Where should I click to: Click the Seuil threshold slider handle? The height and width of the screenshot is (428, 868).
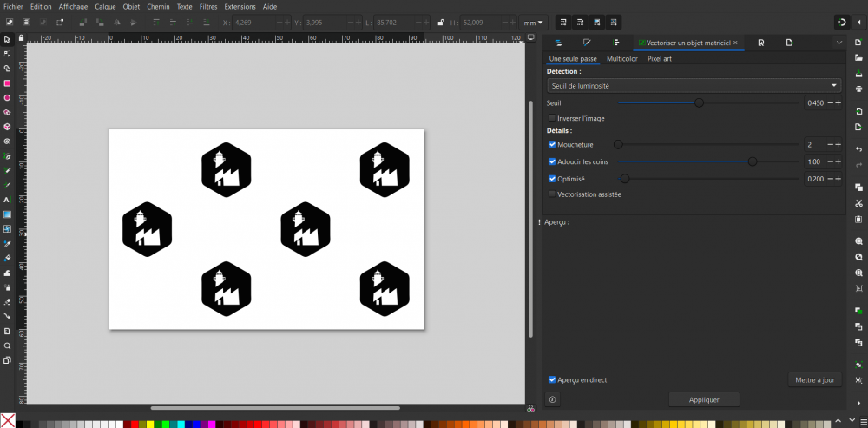pos(699,102)
